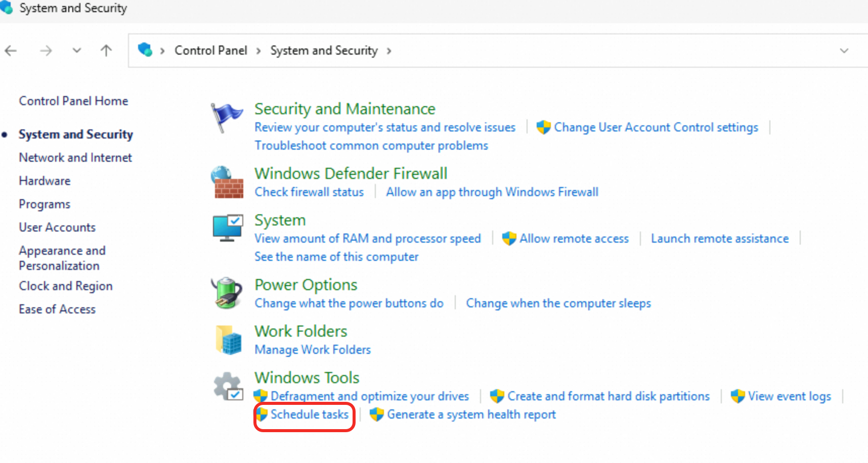Click the Security and Maintenance flag icon
Image resolution: width=868 pixels, height=463 pixels.
pos(226,117)
